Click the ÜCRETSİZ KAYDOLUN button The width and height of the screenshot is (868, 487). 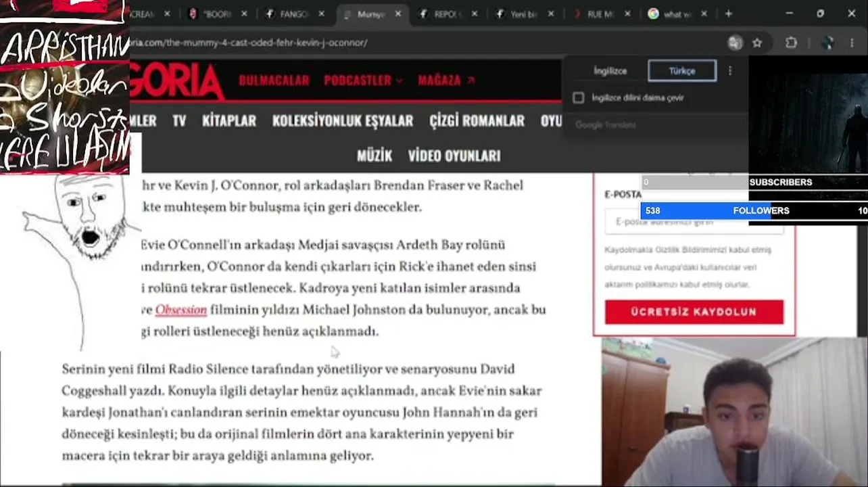click(x=694, y=312)
